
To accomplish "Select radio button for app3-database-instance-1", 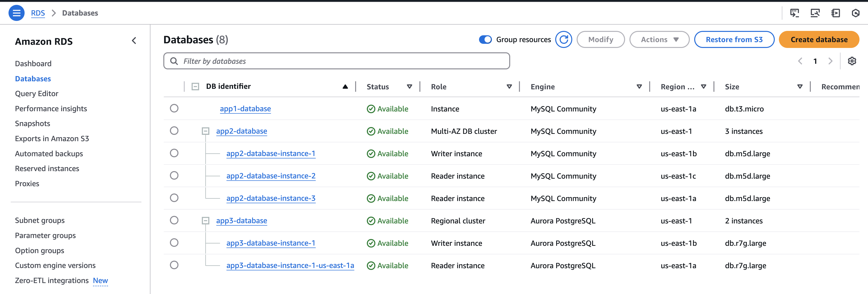I will tap(174, 242).
